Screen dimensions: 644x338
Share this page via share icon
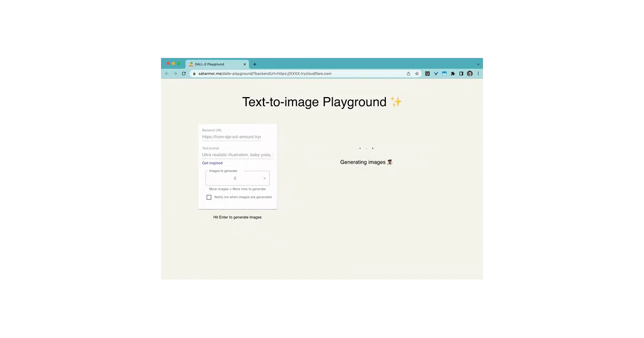(408, 74)
